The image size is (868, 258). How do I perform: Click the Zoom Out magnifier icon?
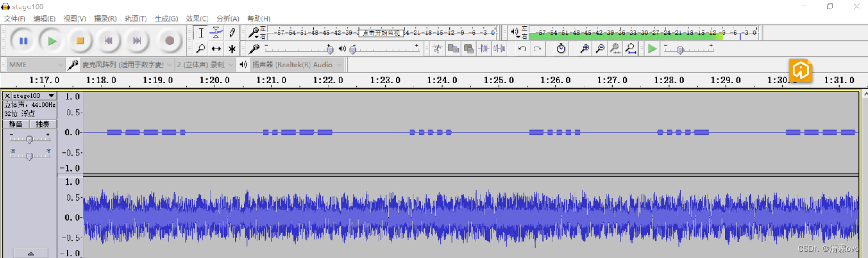600,49
